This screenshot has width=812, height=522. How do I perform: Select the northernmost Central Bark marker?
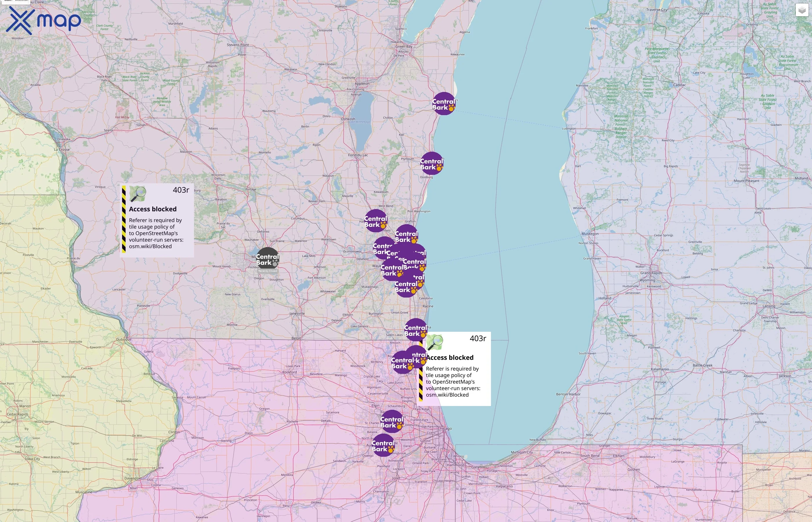(444, 104)
